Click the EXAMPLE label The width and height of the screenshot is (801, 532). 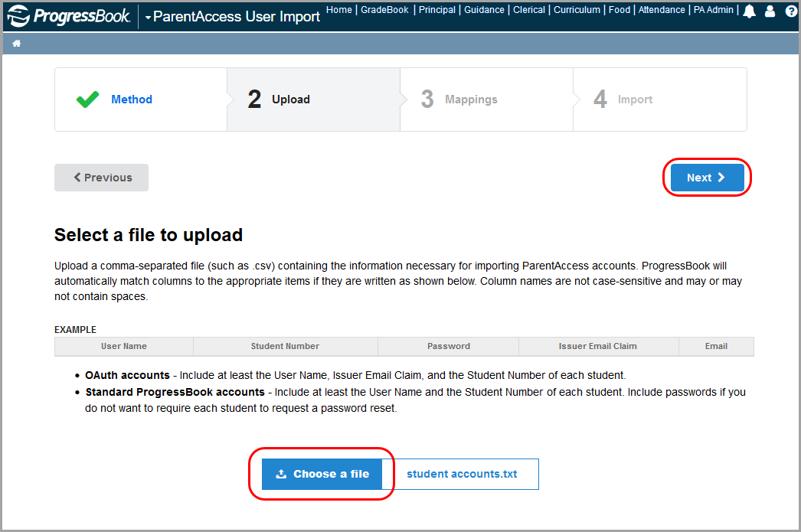click(76, 330)
